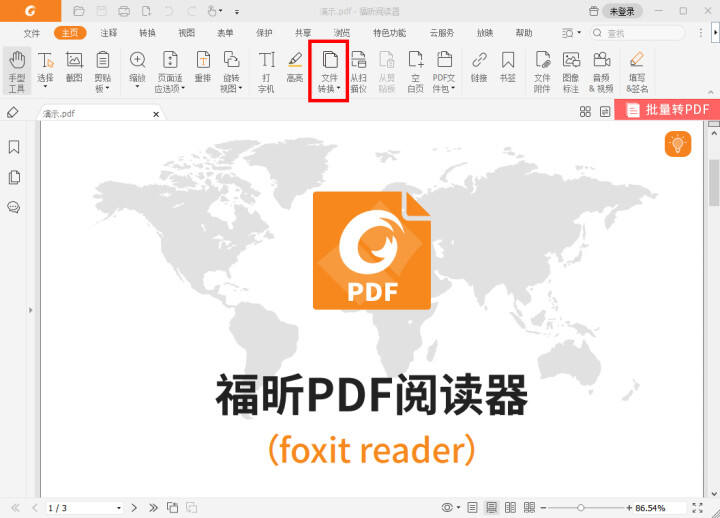
Task: Click the four-squares grid view icon
Action: pyautogui.click(x=585, y=112)
